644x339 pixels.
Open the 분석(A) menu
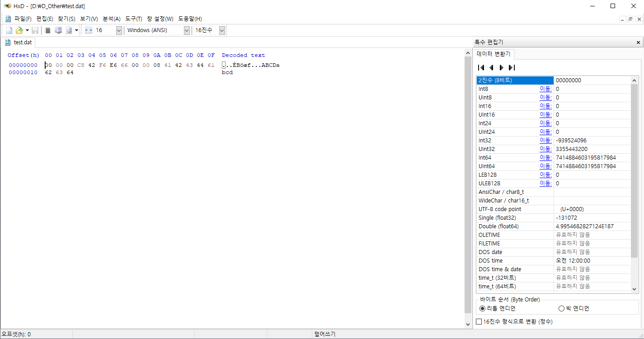pyautogui.click(x=112, y=19)
